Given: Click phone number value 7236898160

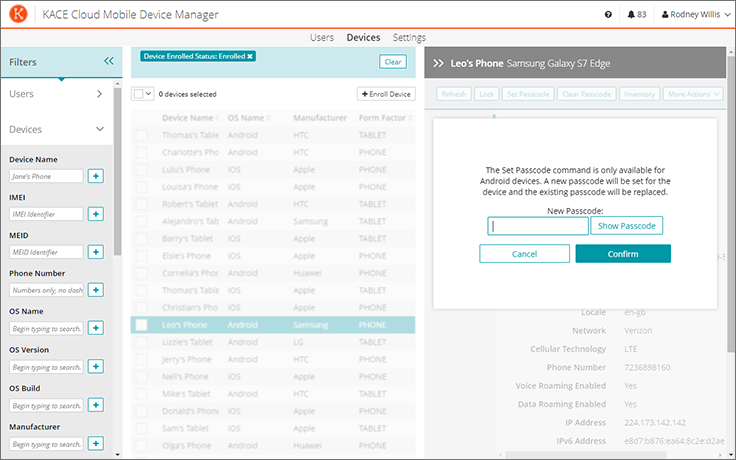Looking at the screenshot, I should click(x=647, y=368).
